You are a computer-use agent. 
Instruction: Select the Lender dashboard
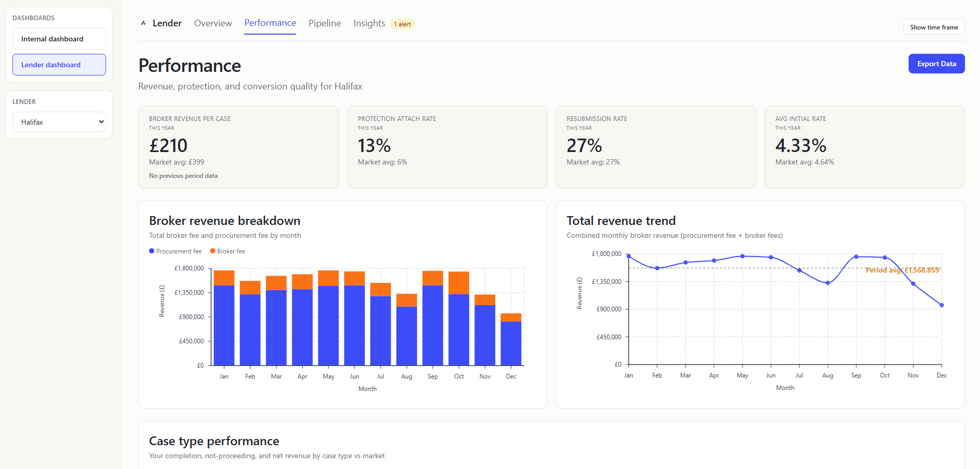(x=59, y=64)
